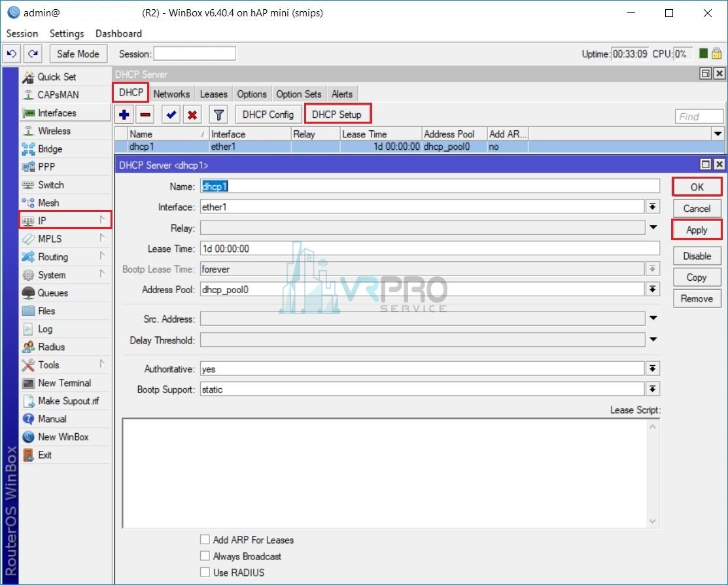This screenshot has width=728, height=585.
Task: Click the Lease Time input field
Action: (430, 249)
